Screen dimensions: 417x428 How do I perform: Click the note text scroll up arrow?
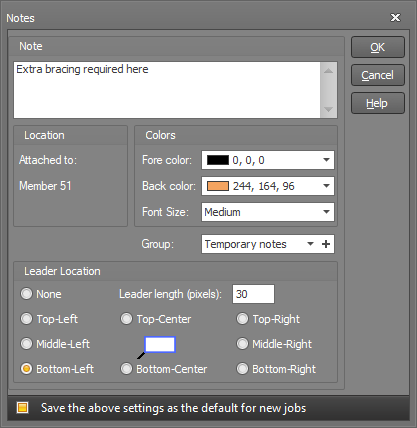(x=328, y=71)
